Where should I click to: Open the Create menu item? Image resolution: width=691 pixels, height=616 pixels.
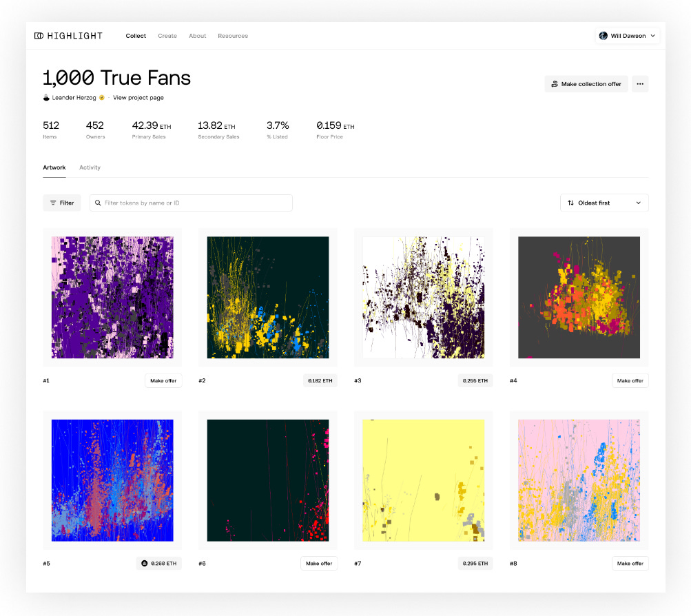[167, 36]
